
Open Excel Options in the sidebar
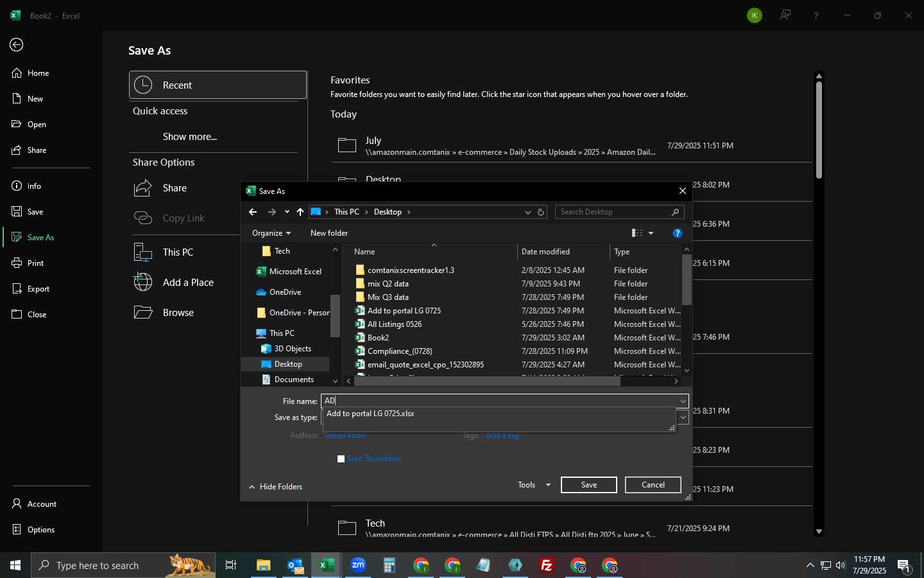coord(33,530)
